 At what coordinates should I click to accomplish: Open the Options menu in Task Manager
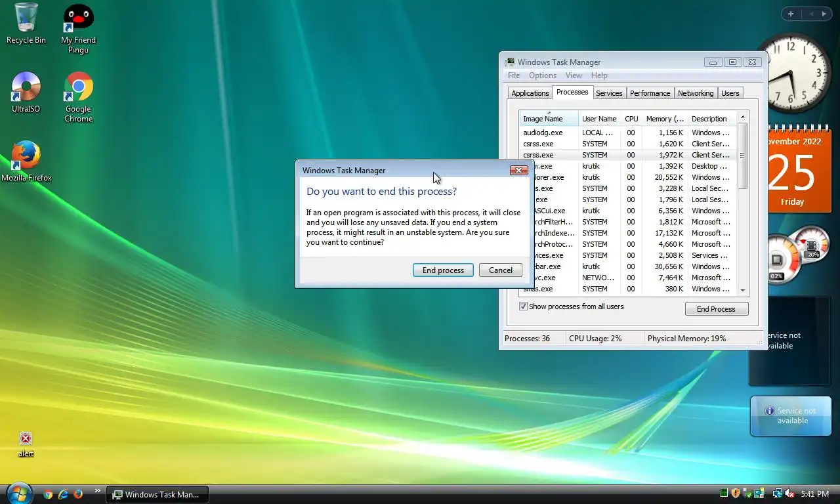click(x=543, y=75)
